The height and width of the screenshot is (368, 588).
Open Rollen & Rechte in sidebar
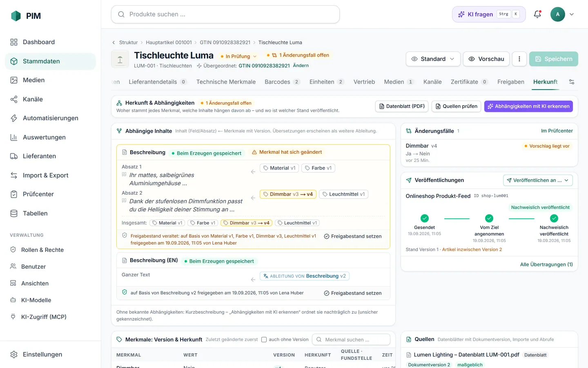[42, 250]
